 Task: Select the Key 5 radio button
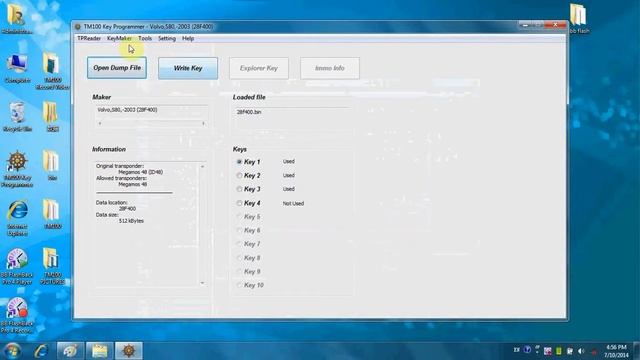(239, 217)
